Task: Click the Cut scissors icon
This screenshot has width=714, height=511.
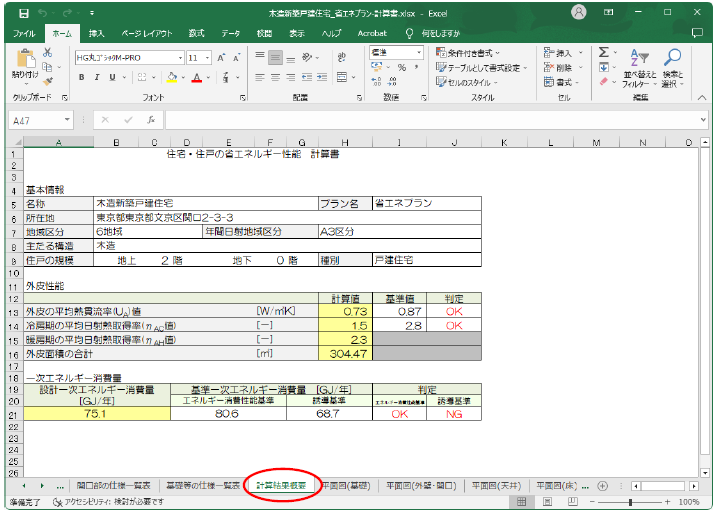Action: click(x=48, y=53)
